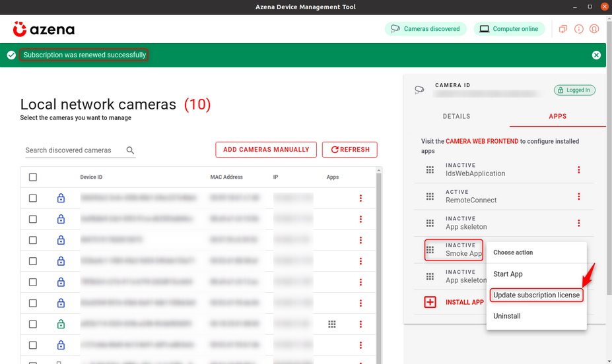Screen dimensions: 612x364
Task: Maximize the Azena Device Management Tool window
Action: [590, 7]
